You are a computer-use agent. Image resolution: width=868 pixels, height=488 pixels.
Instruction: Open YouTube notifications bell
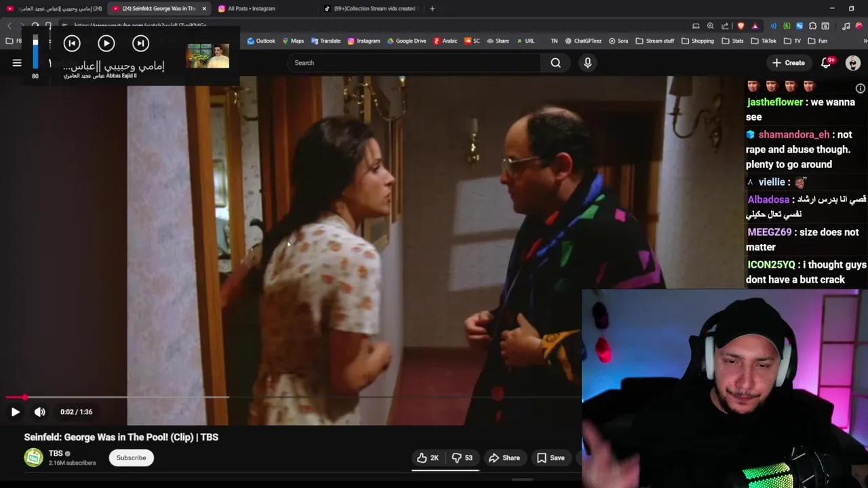tap(826, 63)
